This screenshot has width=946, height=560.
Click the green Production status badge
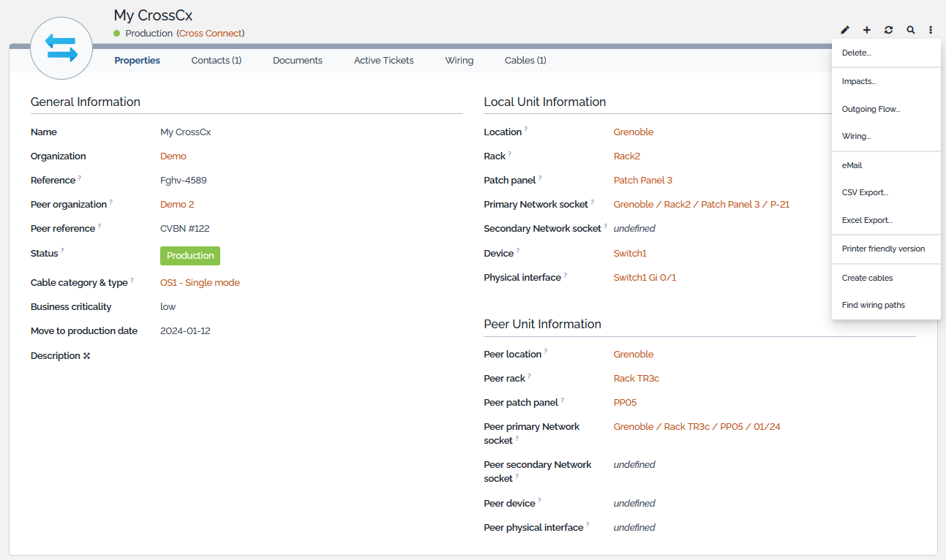point(189,256)
